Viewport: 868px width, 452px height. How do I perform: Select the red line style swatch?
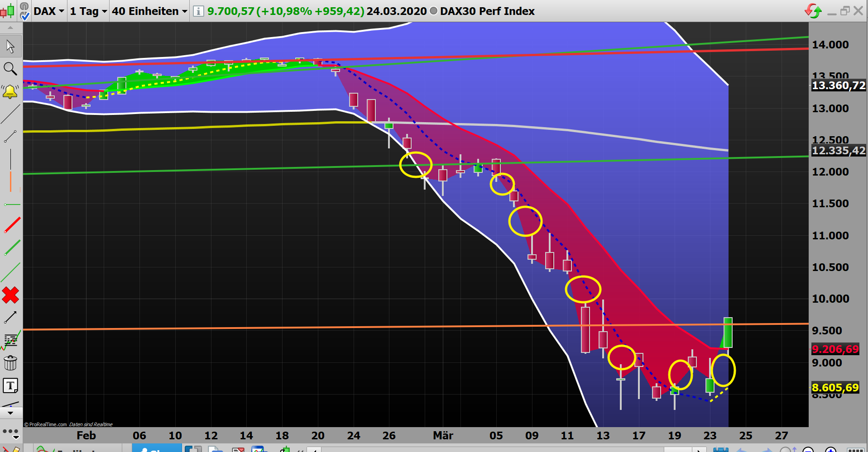[10, 225]
